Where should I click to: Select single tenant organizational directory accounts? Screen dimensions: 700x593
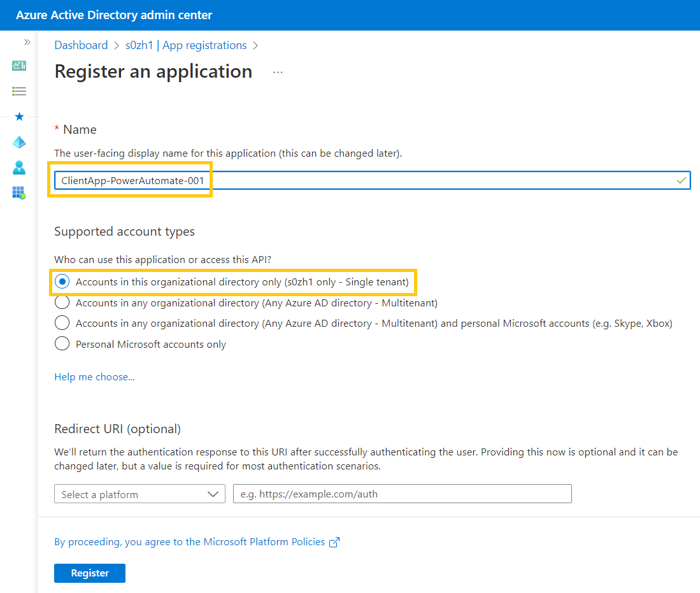62,281
